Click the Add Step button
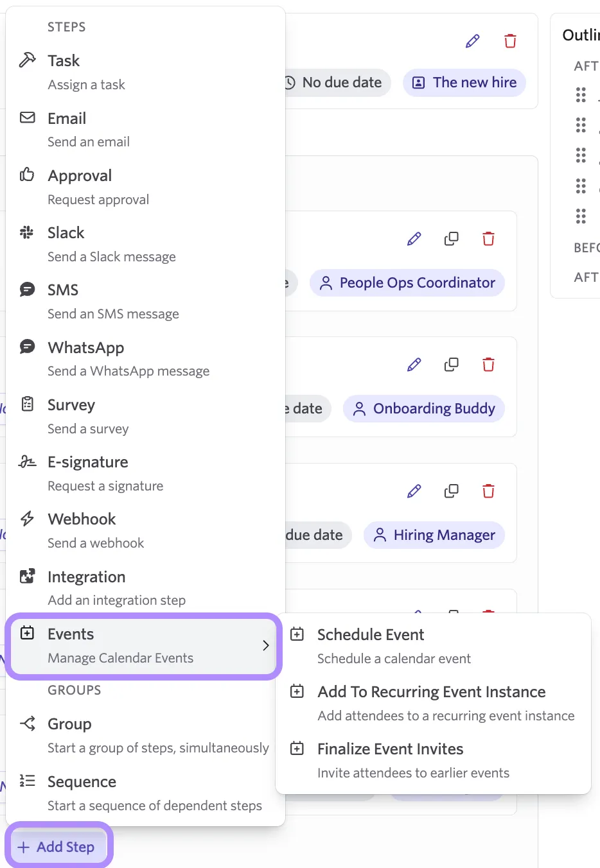The width and height of the screenshot is (600, 868). pyautogui.click(x=59, y=847)
